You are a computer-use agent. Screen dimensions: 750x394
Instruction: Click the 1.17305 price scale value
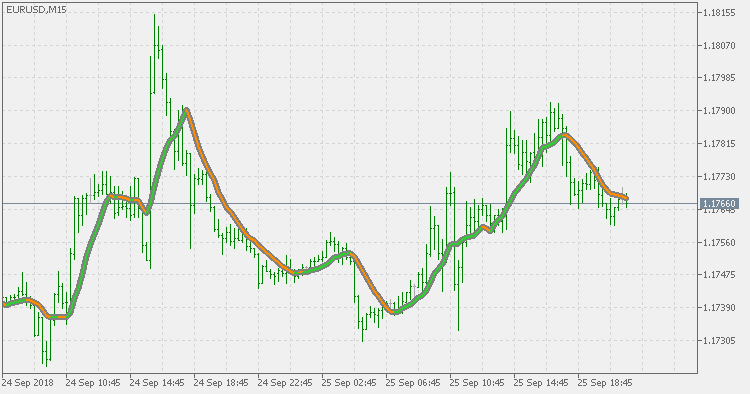coord(719,340)
